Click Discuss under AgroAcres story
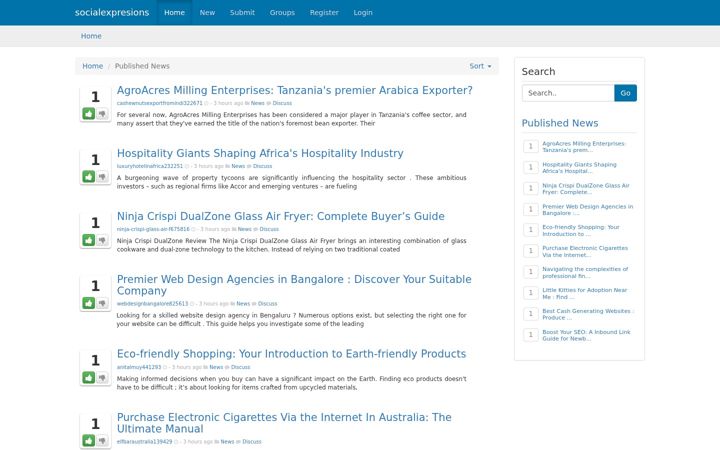This screenshot has height=450, width=720. point(282,103)
